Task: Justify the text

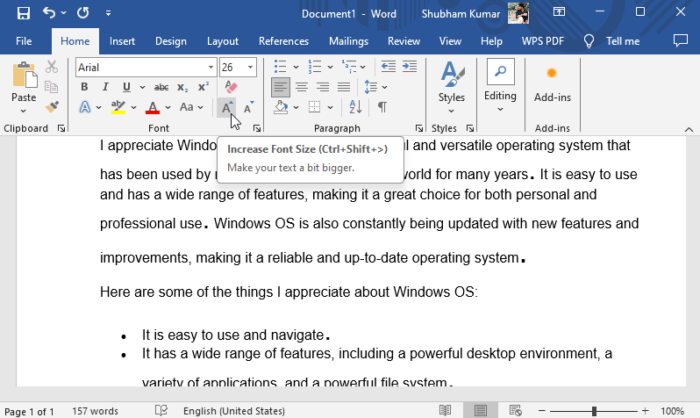Action: (344, 87)
